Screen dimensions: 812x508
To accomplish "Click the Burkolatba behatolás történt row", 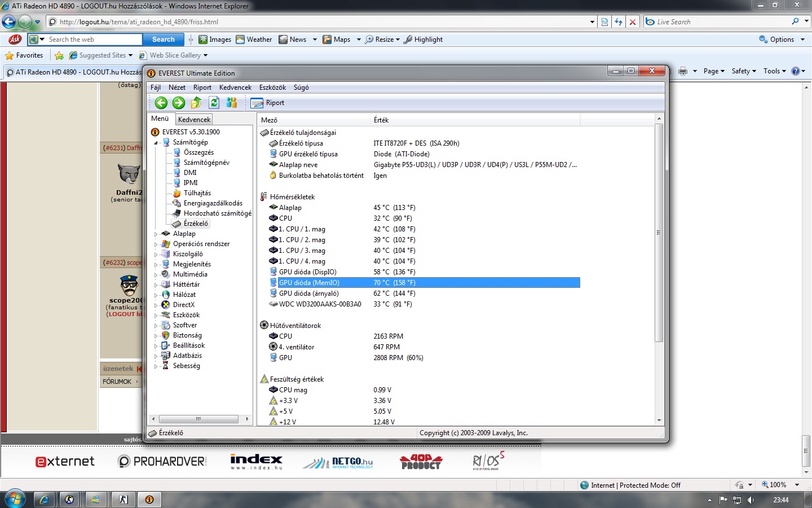I will [x=424, y=176].
